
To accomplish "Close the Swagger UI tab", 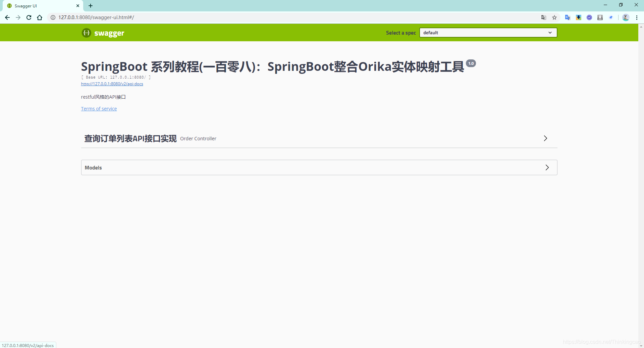I will click(x=78, y=6).
